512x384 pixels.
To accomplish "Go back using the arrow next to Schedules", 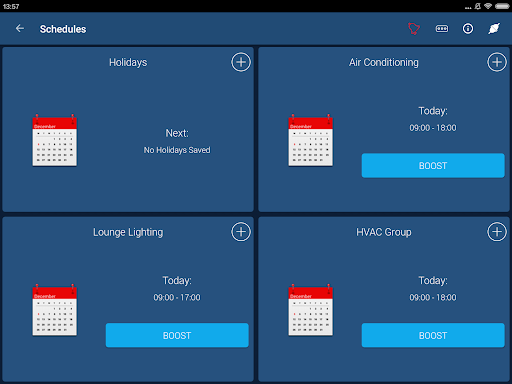I will pos(20,29).
